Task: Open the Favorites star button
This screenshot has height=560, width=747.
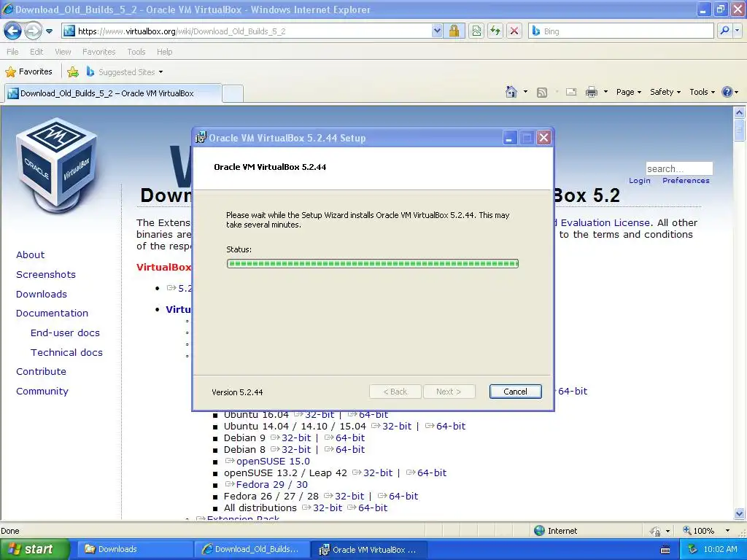Action: click(x=28, y=72)
